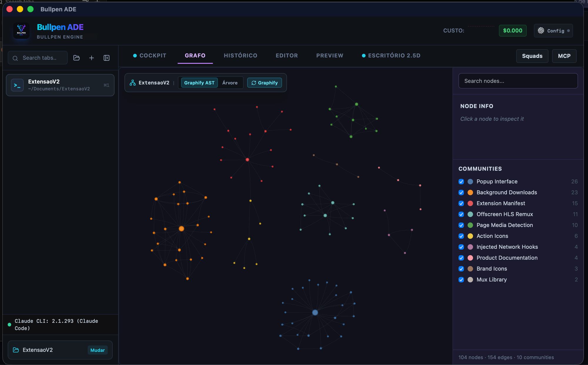Focus the Search nodes input field
Viewport: 588px width, 365px height.
coord(518,81)
